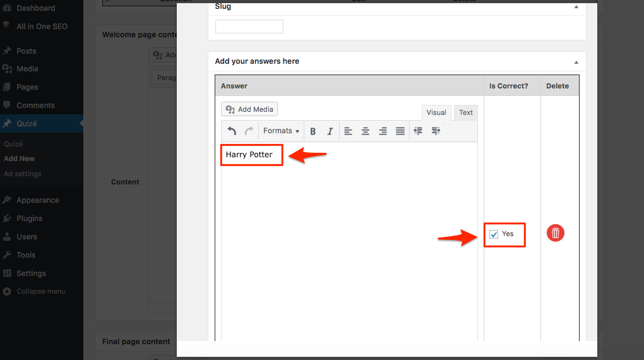The width and height of the screenshot is (644, 360).
Task: Increase indent of answer text
Action: [436, 131]
